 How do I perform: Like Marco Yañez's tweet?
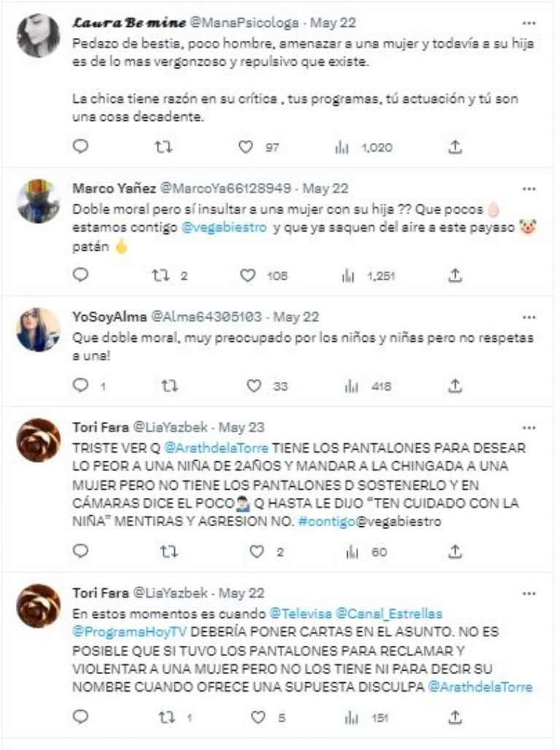pyautogui.click(x=248, y=276)
